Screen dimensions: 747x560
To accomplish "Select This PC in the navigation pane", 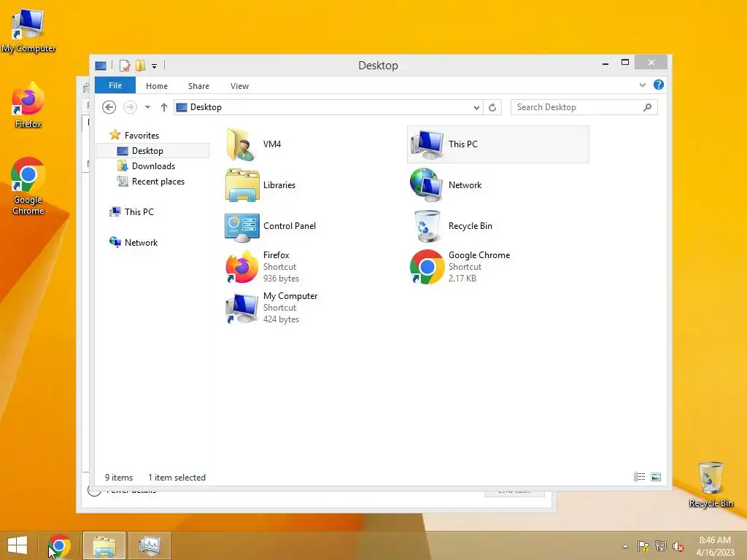I will point(131,212).
